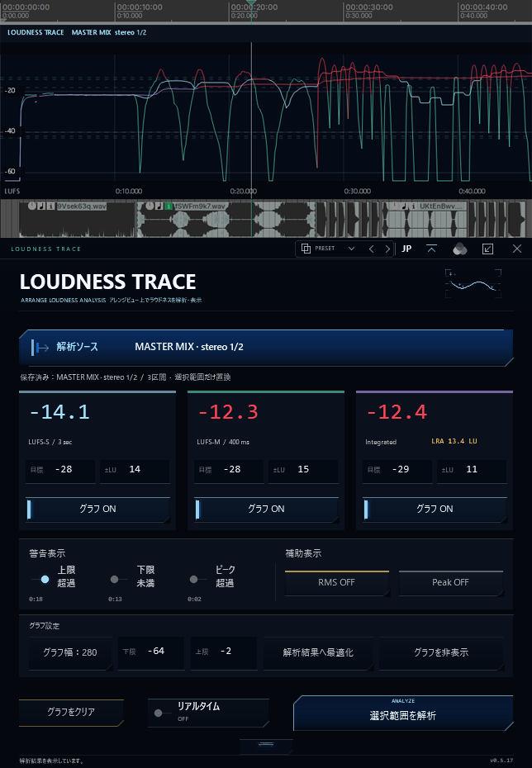Switch language with the JP button
This screenshot has height=768, width=532.
point(406,249)
